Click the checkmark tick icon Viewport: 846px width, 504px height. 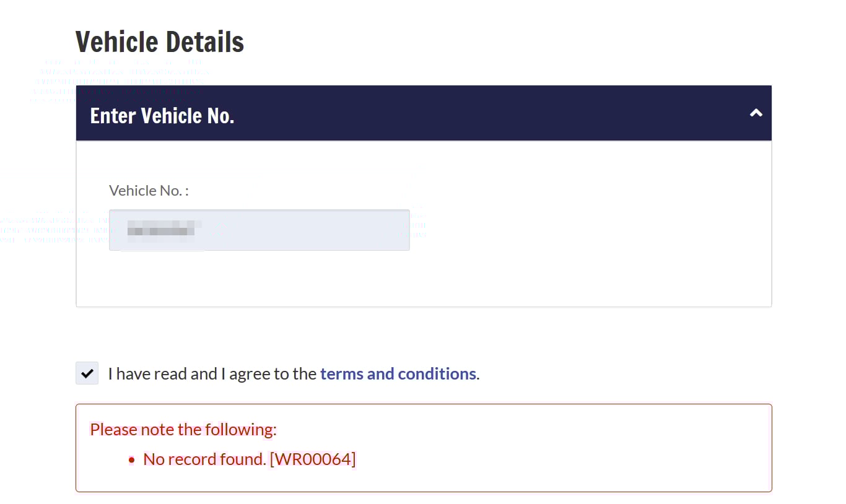pyautogui.click(x=87, y=373)
